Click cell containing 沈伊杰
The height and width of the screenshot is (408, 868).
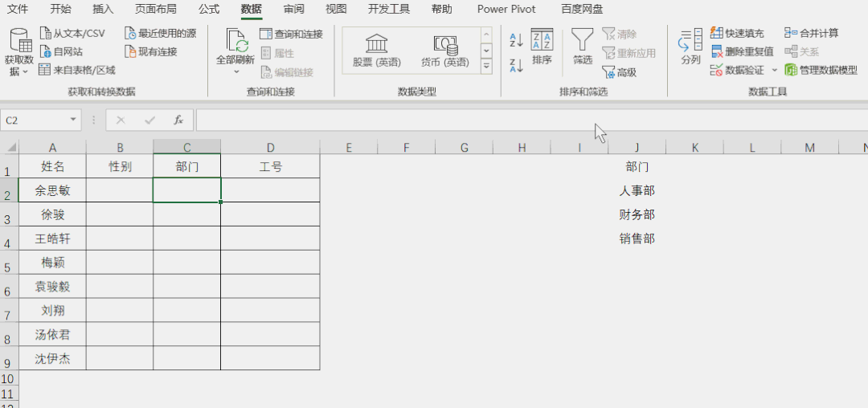tap(52, 359)
